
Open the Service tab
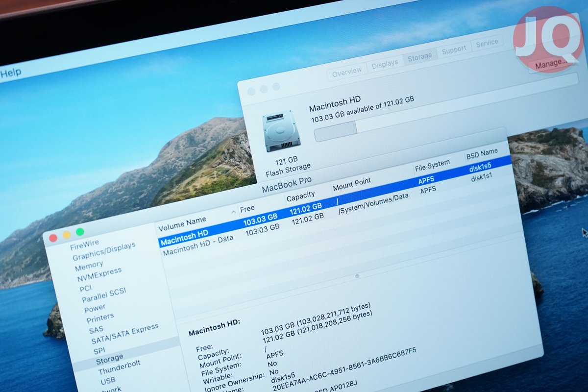tap(487, 44)
